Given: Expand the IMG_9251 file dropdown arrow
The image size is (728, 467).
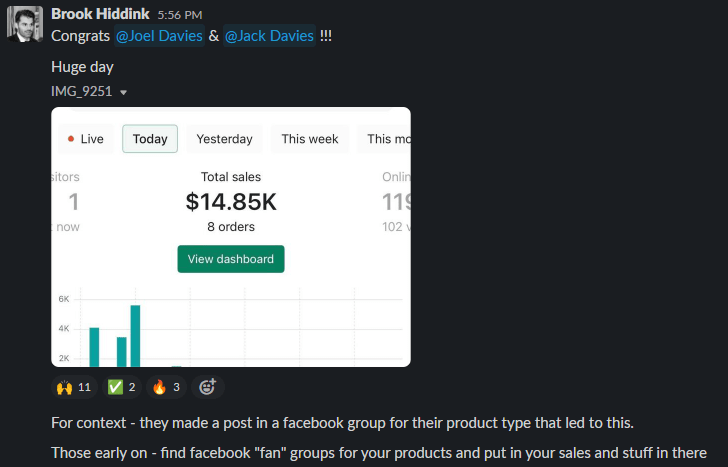Looking at the screenshot, I should [x=124, y=92].
